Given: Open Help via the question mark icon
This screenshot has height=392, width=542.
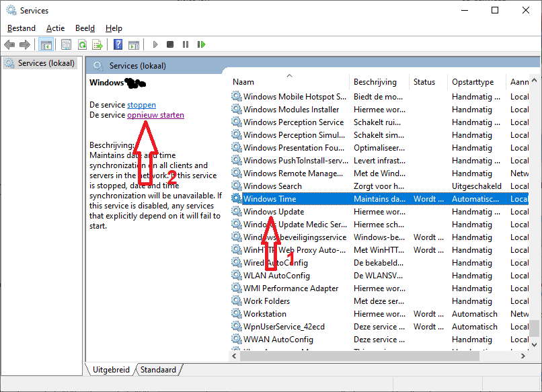Looking at the screenshot, I should pyautogui.click(x=118, y=44).
